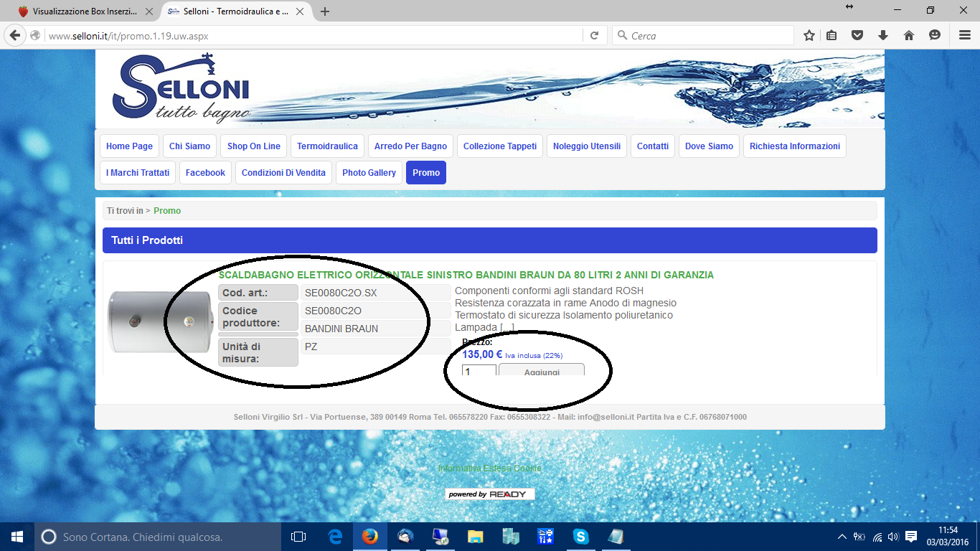The height and width of the screenshot is (551, 980).
Task: Select the code text SE0080C2O.SX
Action: (x=341, y=293)
